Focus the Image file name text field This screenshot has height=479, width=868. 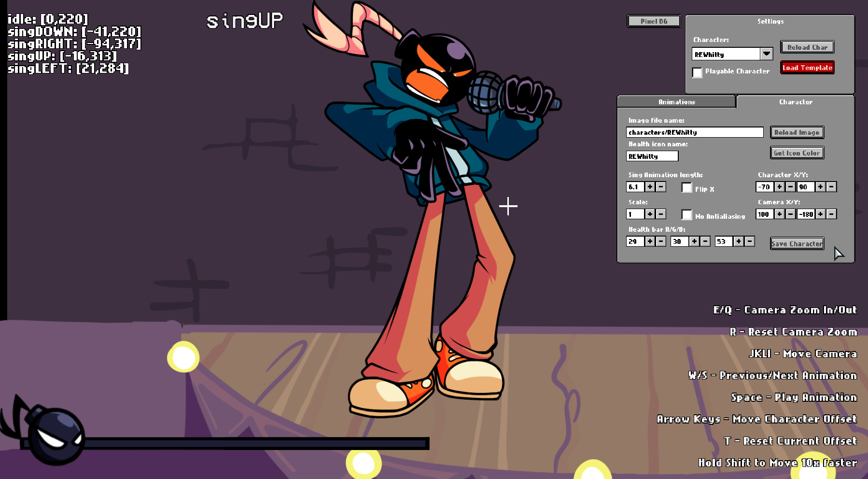coord(694,132)
